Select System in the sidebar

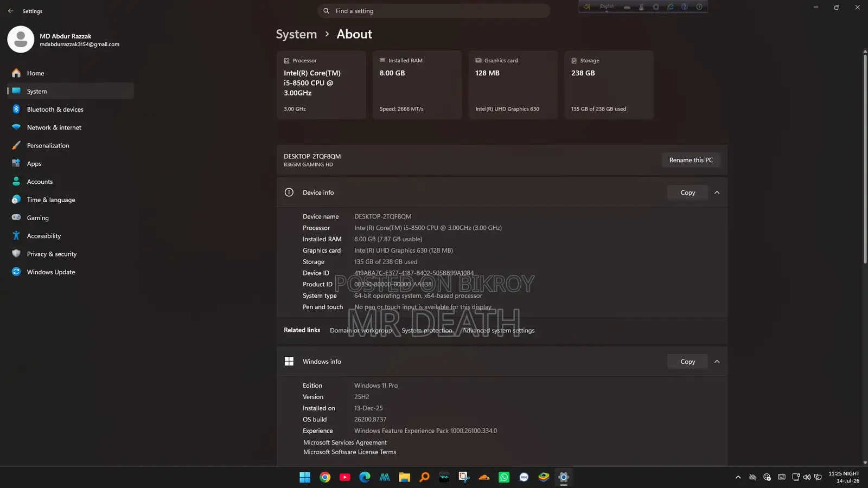[x=71, y=91]
